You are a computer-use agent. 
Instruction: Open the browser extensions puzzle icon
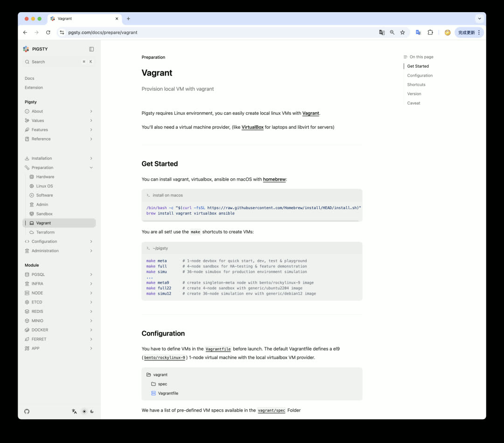[x=430, y=33]
